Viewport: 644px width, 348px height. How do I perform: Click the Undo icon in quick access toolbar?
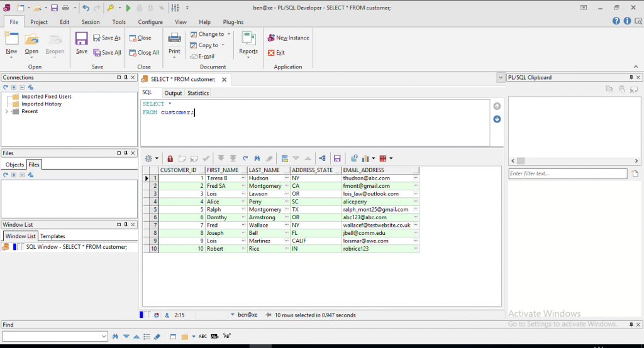pyautogui.click(x=86, y=8)
